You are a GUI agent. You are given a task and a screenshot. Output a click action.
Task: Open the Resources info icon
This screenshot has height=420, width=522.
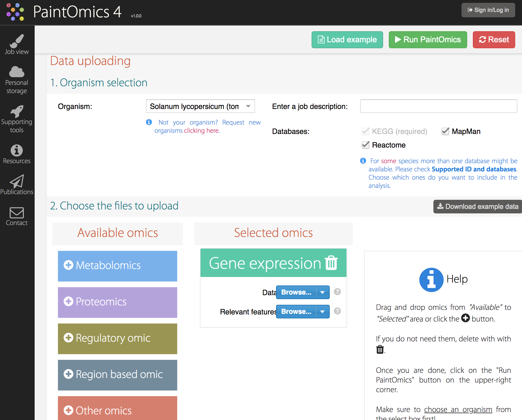tap(17, 154)
